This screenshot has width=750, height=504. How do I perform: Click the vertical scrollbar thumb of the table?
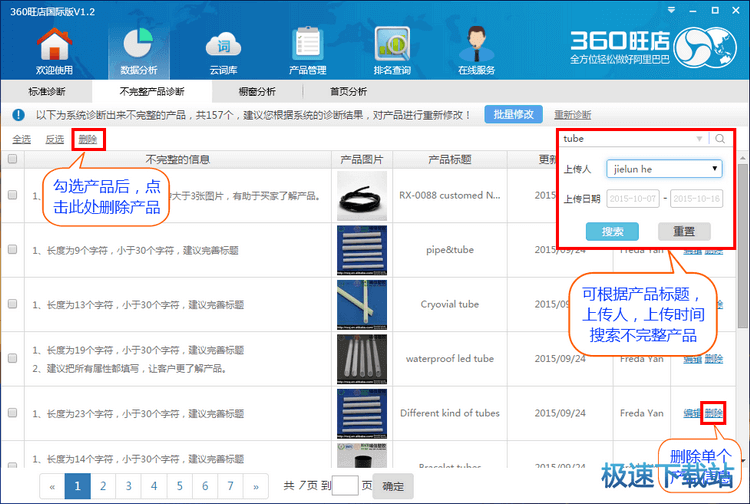(x=742, y=246)
